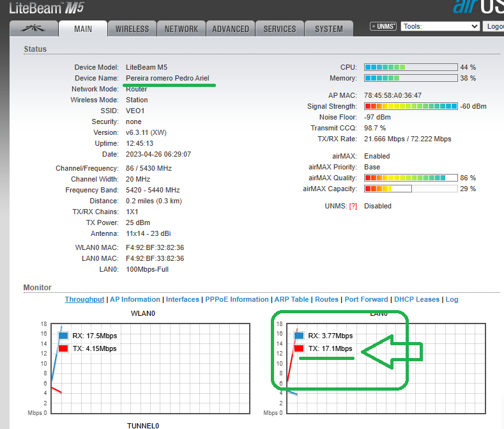The image size is (504, 429).
Task: Click the red TX legend square in WLAN0
Action: click(x=63, y=348)
